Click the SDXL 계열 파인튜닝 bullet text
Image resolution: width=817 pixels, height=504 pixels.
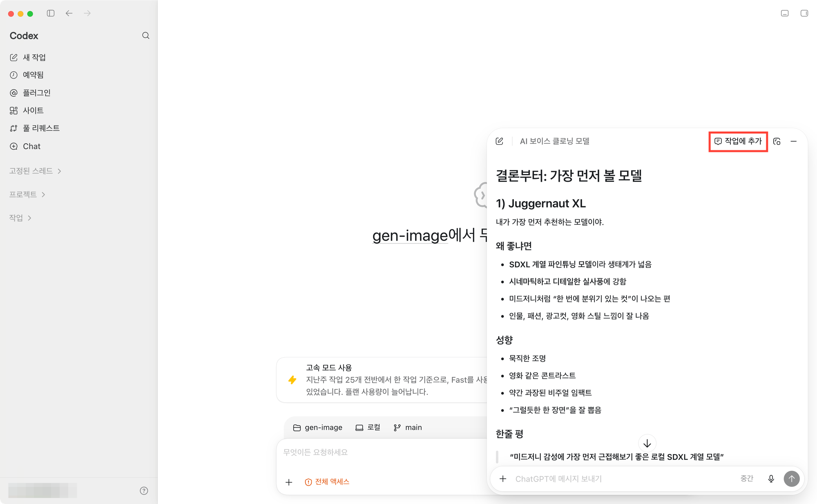(x=580, y=265)
